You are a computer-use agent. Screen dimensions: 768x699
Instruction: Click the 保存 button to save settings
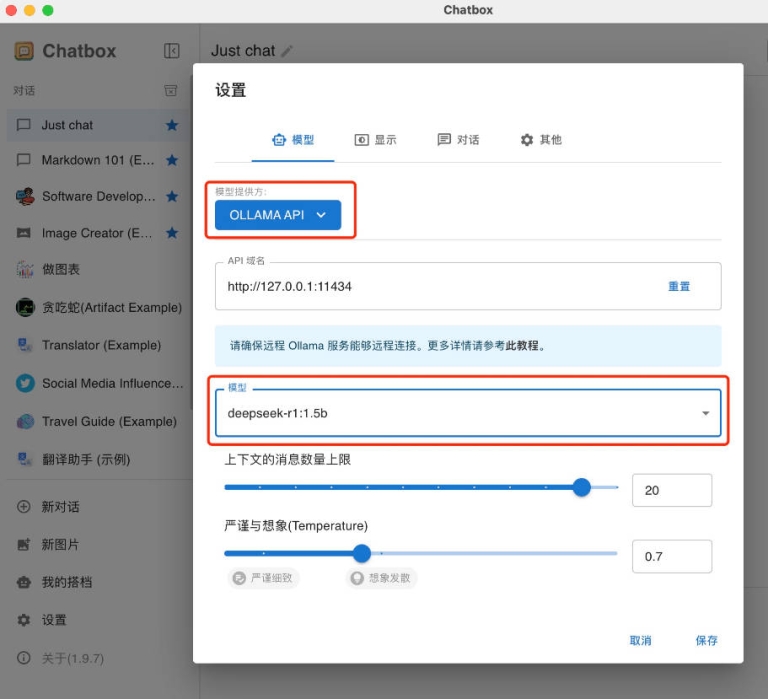[706, 640]
